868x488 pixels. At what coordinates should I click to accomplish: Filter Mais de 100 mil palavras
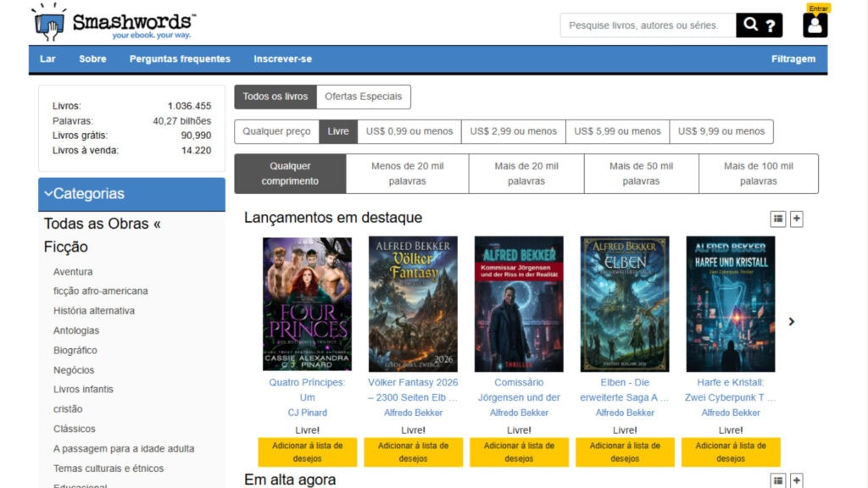(759, 174)
